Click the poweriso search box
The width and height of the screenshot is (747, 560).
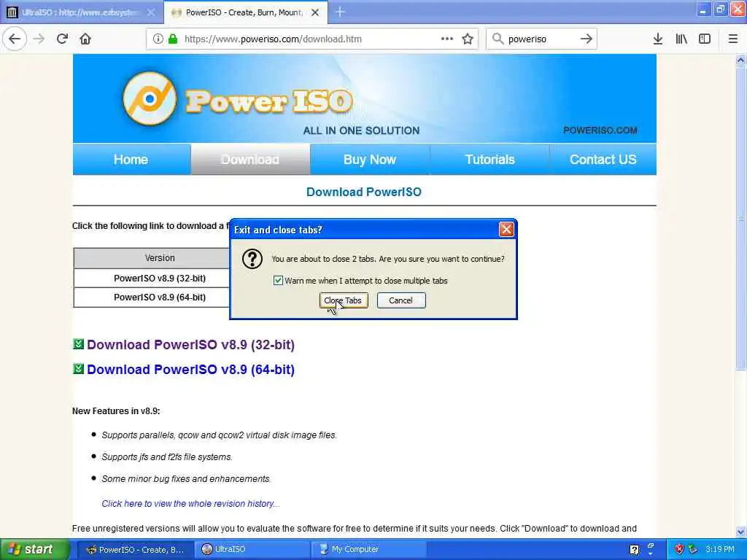pyautogui.click(x=541, y=39)
